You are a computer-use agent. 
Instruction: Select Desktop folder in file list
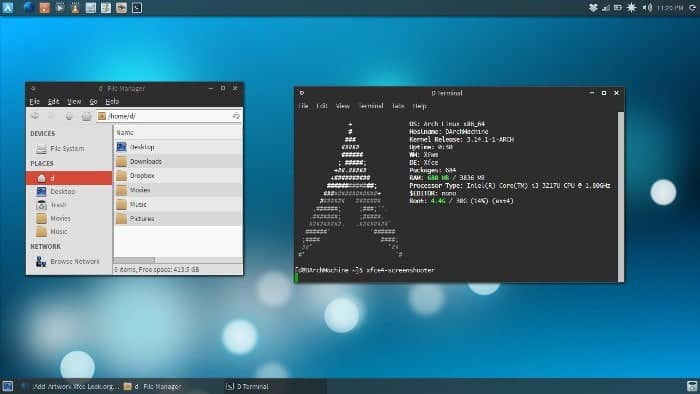(178, 147)
